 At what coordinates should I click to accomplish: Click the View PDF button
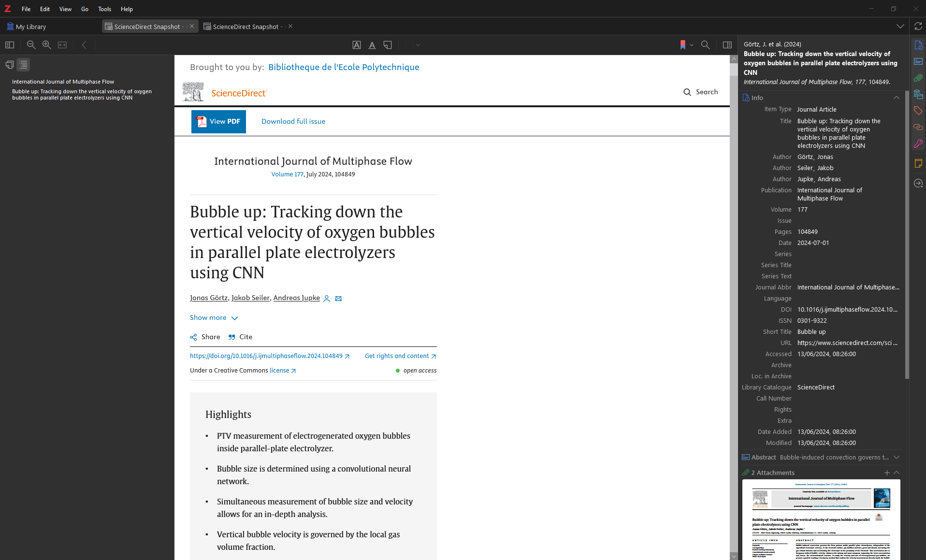point(218,121)
